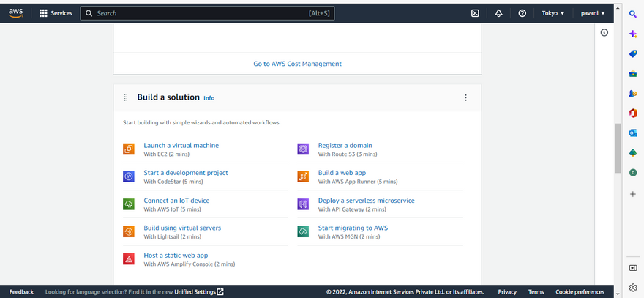
Task: Open the notifications bell
Action: click(498, 13)
